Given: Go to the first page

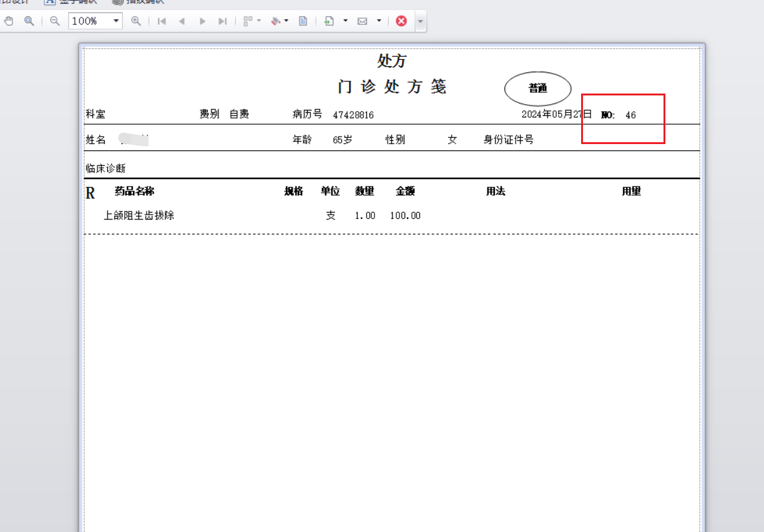Looking at the screenshot, I should point(162,21).
